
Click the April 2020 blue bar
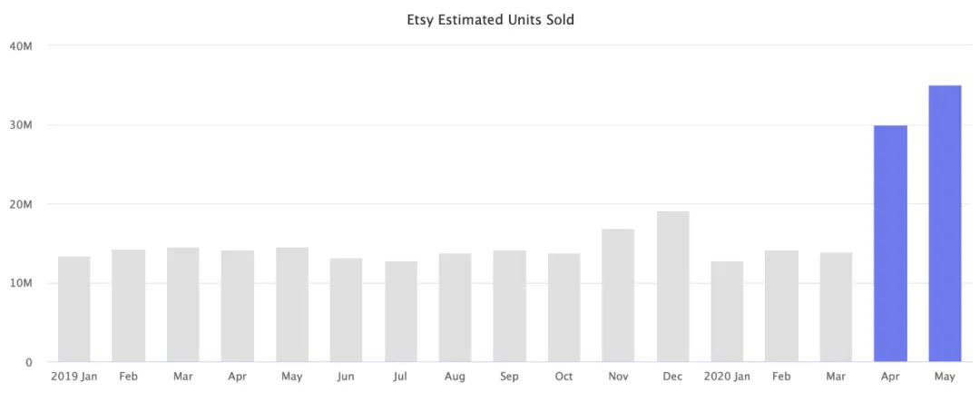(x=890, y=243)
